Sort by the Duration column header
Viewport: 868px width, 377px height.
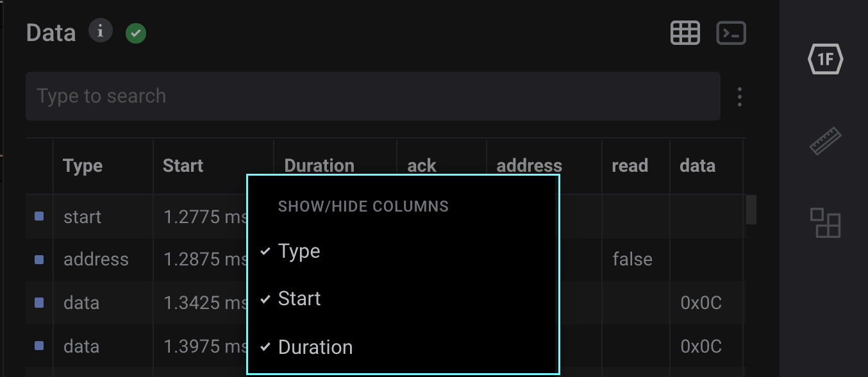point(319,165)
